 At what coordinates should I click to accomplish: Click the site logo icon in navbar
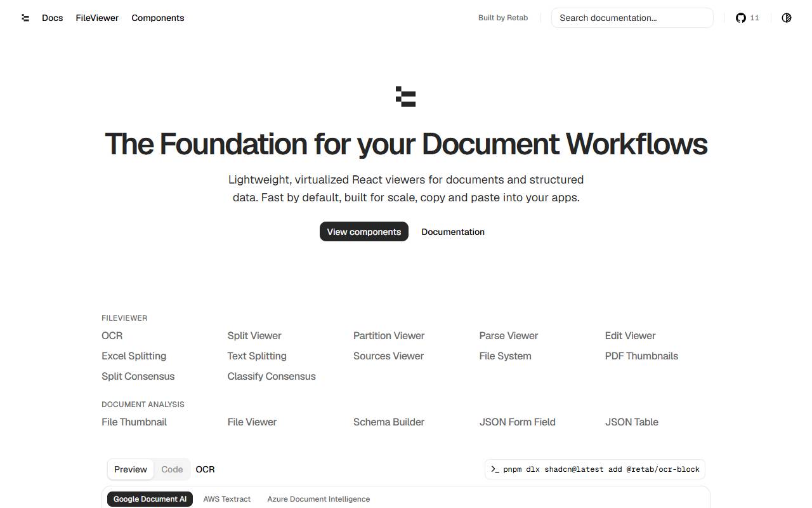tap(25, 18)
